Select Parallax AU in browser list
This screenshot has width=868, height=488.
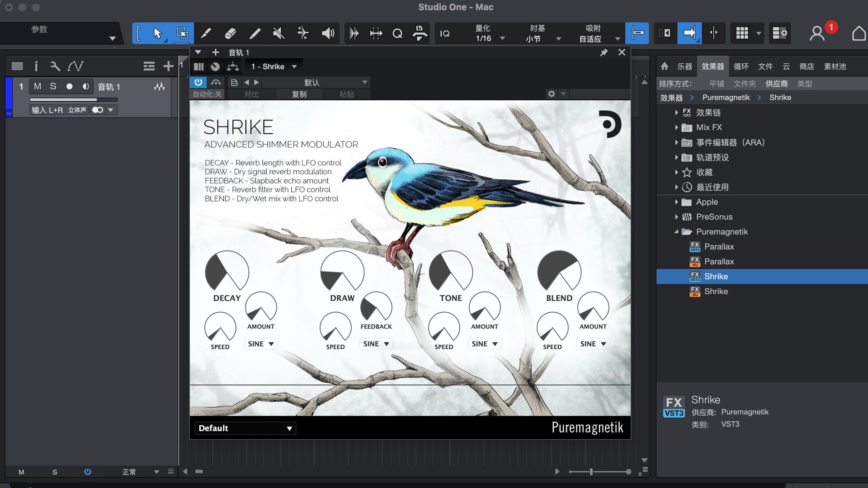762,262
